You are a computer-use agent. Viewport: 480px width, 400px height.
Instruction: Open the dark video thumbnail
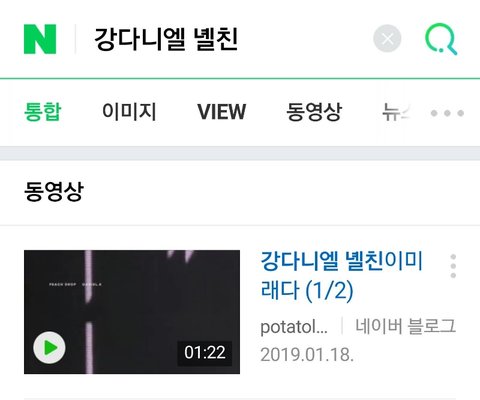tap(132, 312)
